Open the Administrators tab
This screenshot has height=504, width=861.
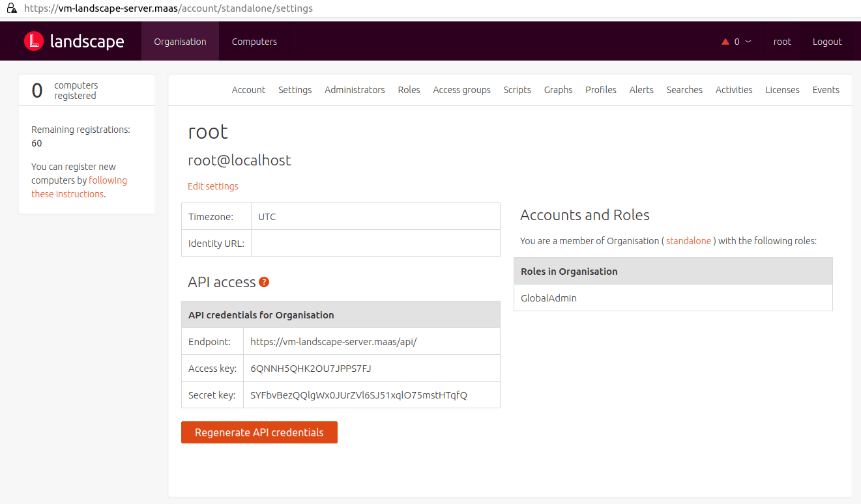click(x=355, y=90)
